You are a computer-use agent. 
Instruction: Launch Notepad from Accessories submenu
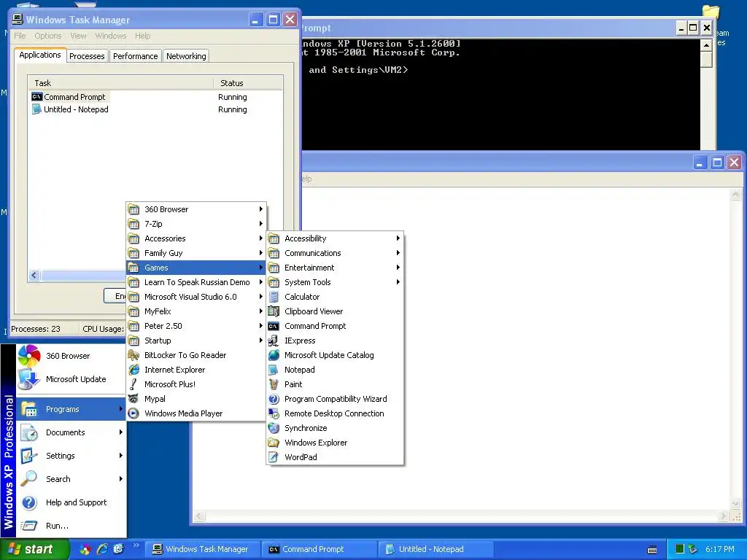pos(336,370)
